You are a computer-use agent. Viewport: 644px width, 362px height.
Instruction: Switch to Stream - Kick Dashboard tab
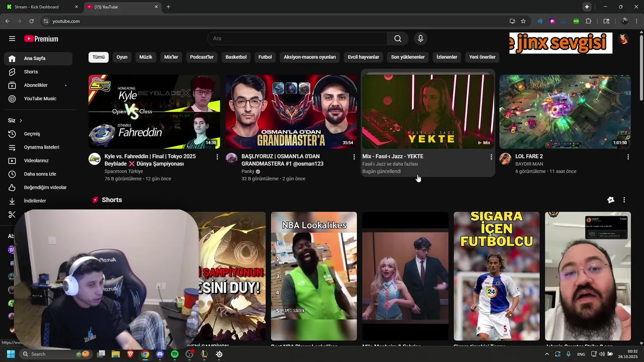click(x=42, y=7)
